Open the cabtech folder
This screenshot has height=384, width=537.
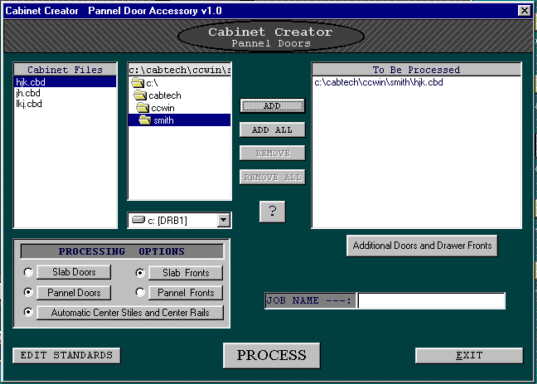pos(158,96)
